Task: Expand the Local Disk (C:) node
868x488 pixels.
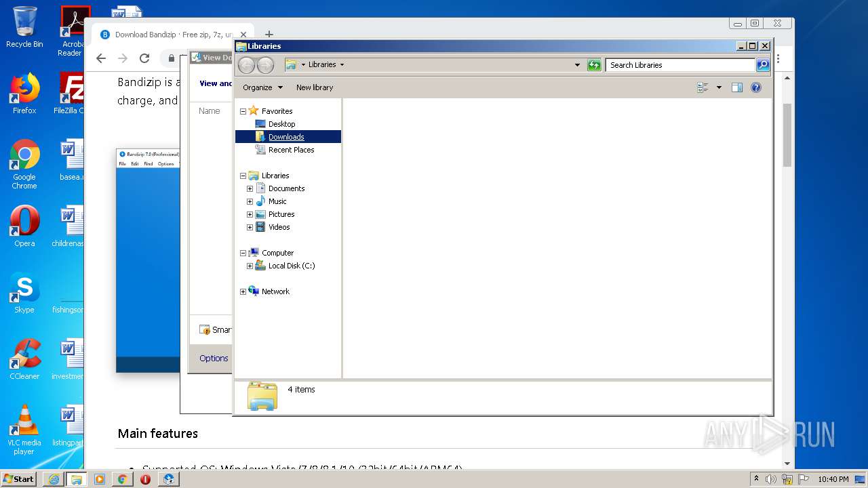Action: [x=250, y=266]
